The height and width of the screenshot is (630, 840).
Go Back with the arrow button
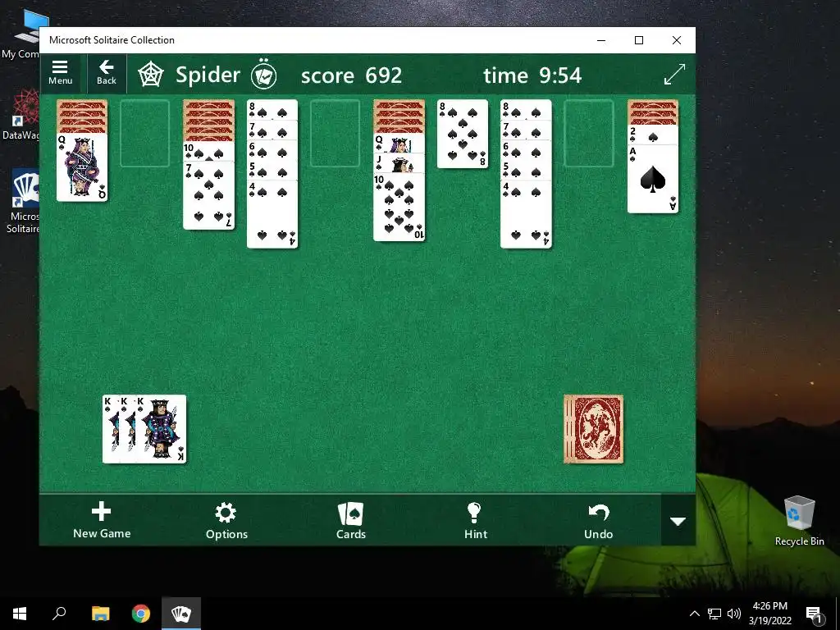(106, 73)
